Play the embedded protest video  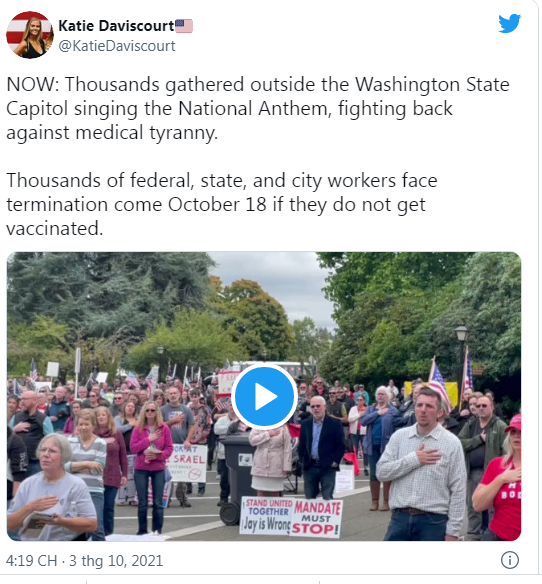pyautogui.click(x=264, y=396)
